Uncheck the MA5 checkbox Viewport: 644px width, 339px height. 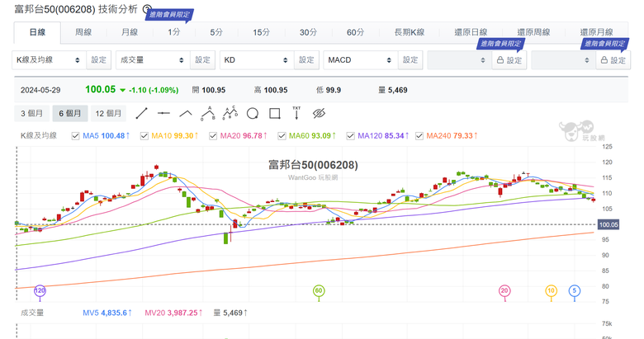point(76,136)
